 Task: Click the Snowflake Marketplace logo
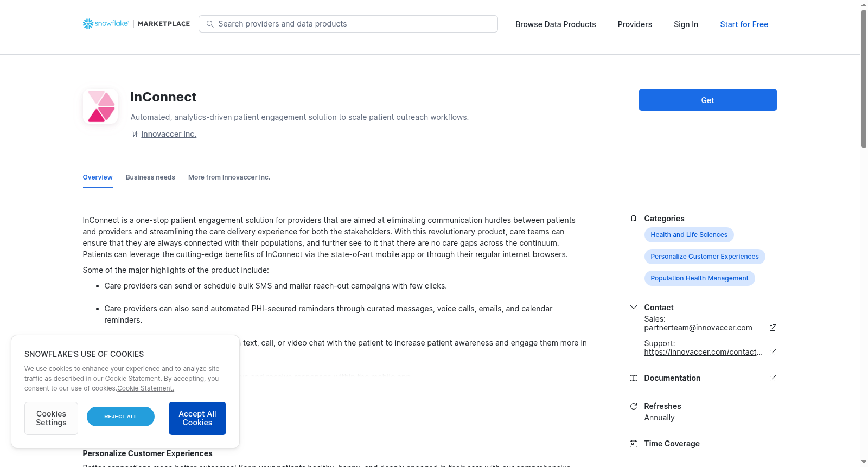(136, 24)
